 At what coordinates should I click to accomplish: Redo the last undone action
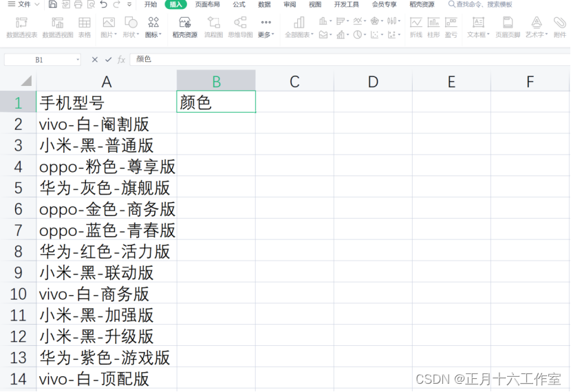[116, 4]
